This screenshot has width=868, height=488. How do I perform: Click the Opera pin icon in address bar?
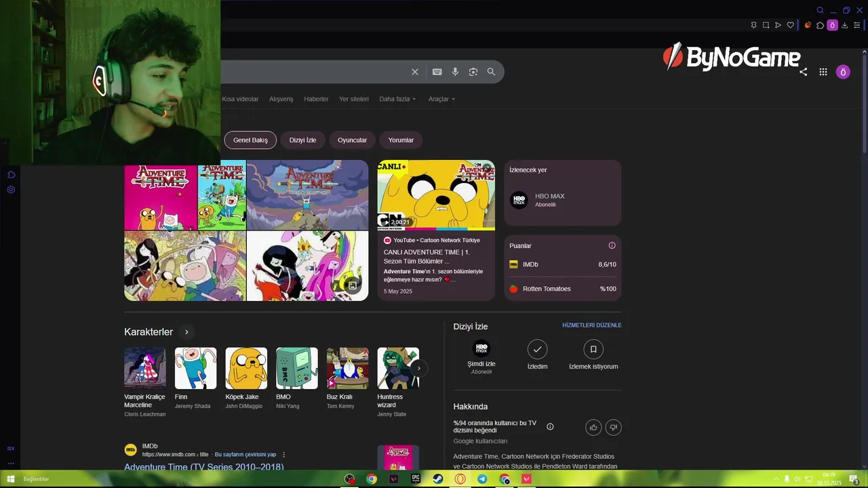coord(753,25)
